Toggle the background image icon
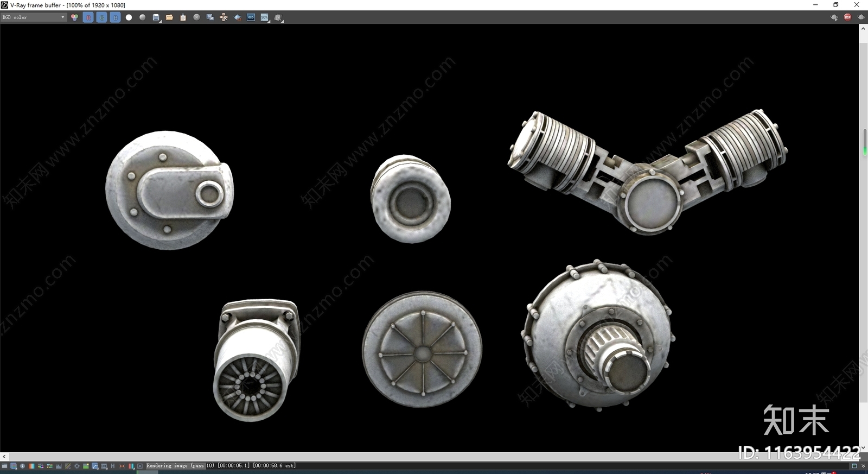This screenshot has height=474, width=868. tap(86, 466)
